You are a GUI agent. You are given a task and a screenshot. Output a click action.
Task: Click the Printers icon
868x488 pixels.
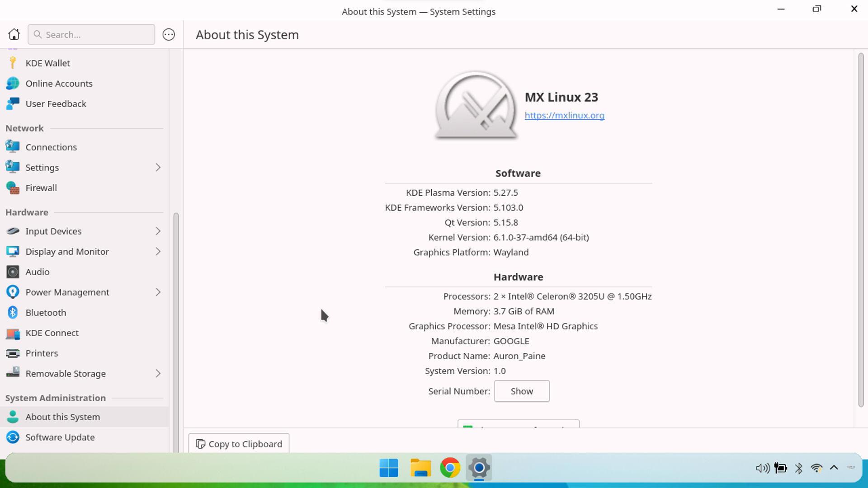(13, 353)
